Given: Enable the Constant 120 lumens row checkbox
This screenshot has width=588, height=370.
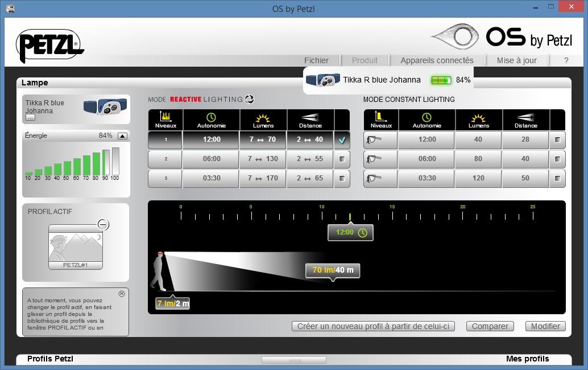Looking at the screenshot, I should pos(557,178).
